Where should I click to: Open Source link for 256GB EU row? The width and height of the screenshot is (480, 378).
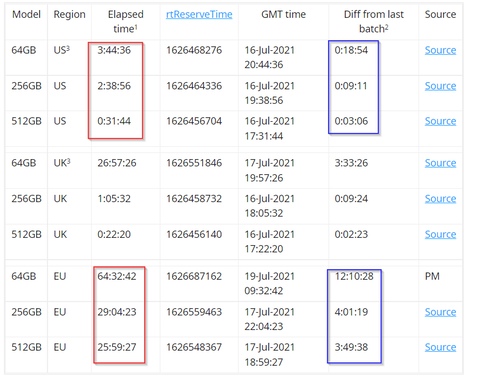click(440, 312)
